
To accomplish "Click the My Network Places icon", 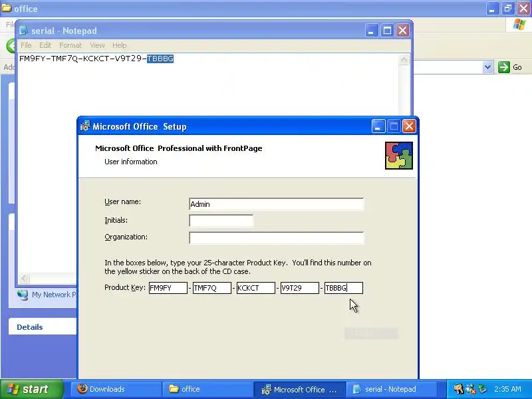I will pyautogui.click(x=23, y=295).
